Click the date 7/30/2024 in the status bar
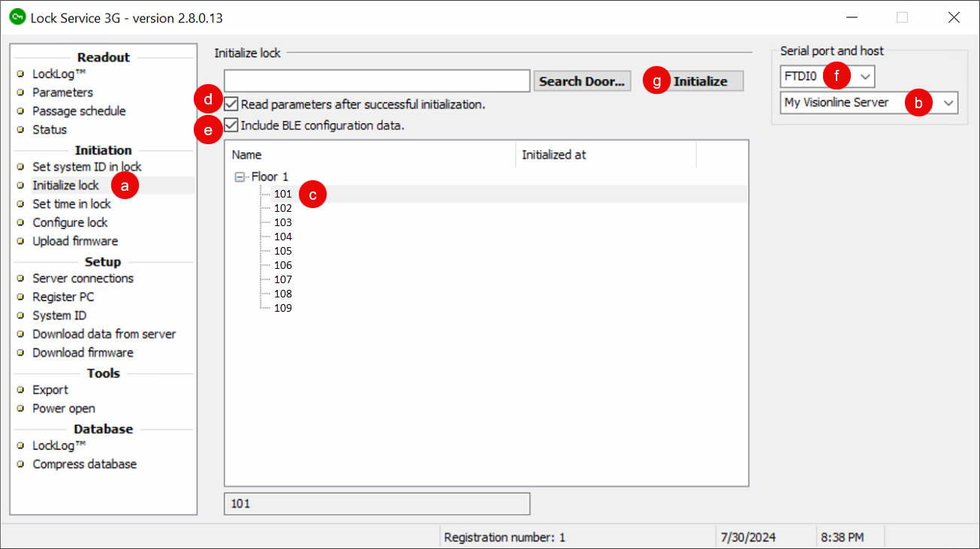Image resolution: width=980 pixels, height=549 pixels. coord(748,538)
